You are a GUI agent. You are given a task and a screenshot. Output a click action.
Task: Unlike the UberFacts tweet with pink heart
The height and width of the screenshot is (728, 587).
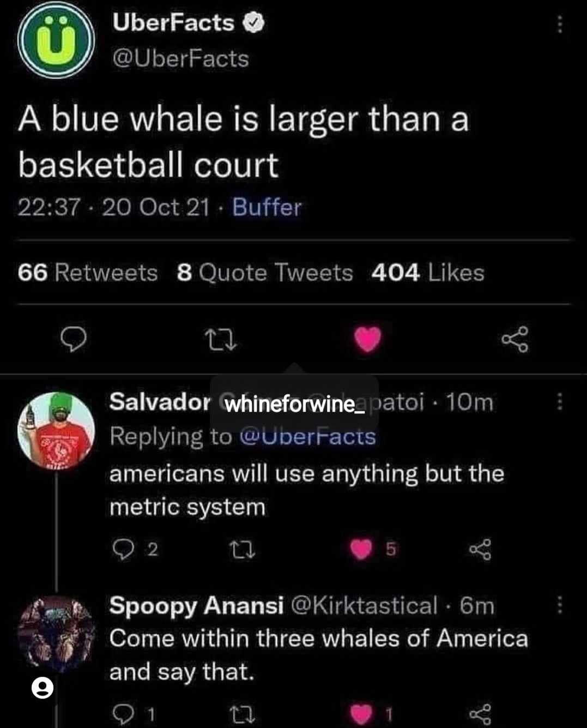click(368, 339)
